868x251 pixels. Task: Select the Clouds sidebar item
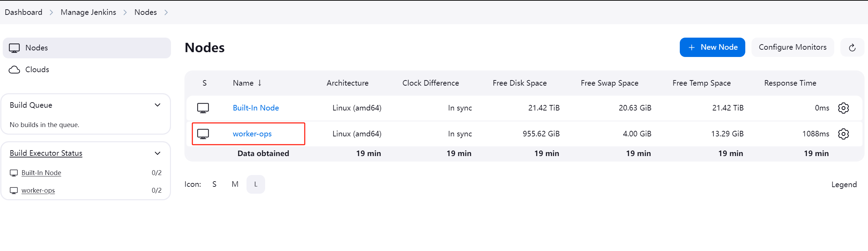pos(87,70)
